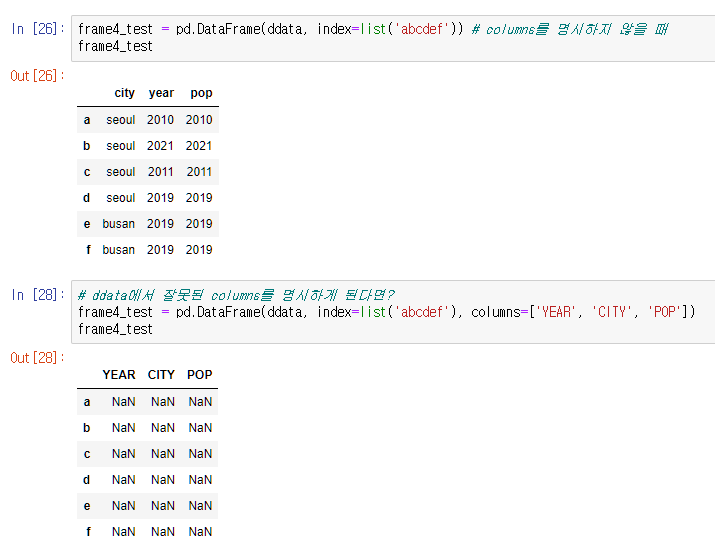Select the In [28] prompt label

pos(38,295)
